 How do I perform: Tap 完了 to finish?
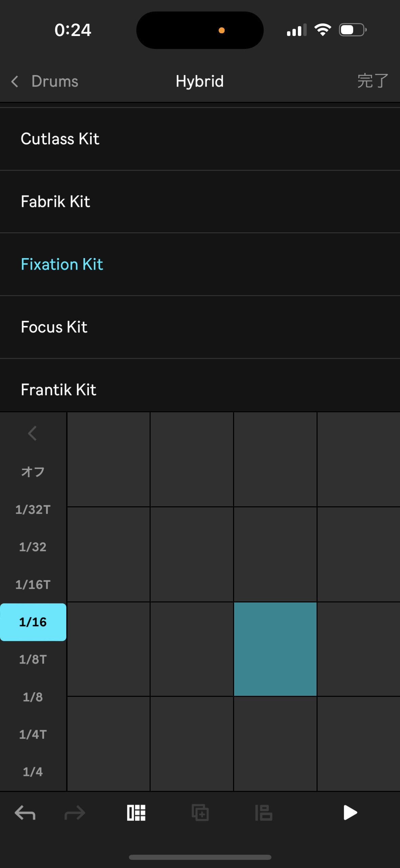tap(373, 81)
